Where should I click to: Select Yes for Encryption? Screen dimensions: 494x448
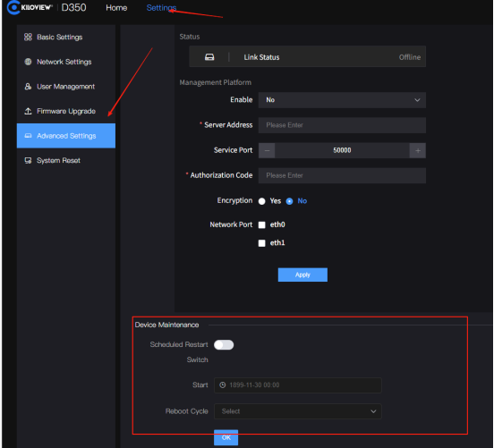(262, 201)
